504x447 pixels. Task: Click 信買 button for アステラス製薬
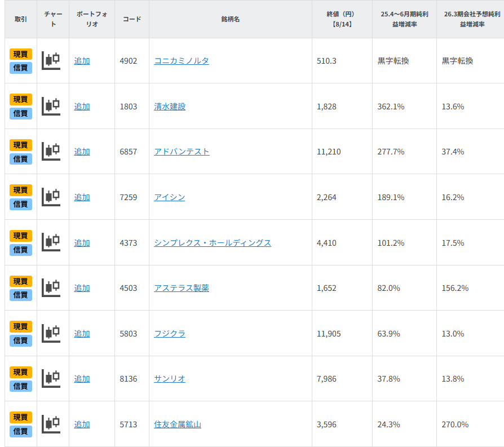[20, 295]
